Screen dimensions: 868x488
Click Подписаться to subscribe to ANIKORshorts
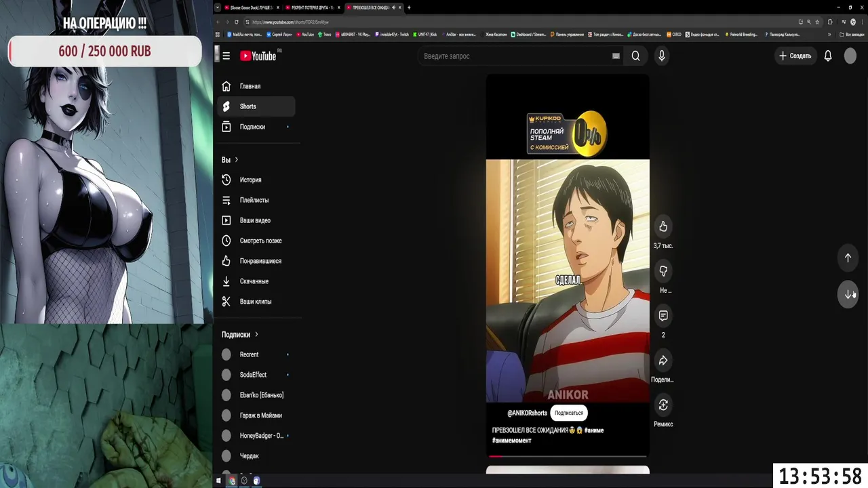569,413
